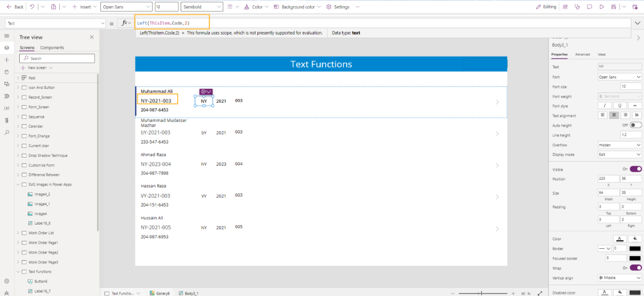Collapse the SVG Images in Power Apps node
Image resolution: width=644 pixels, height=296 pixels.
click(18, 184)
